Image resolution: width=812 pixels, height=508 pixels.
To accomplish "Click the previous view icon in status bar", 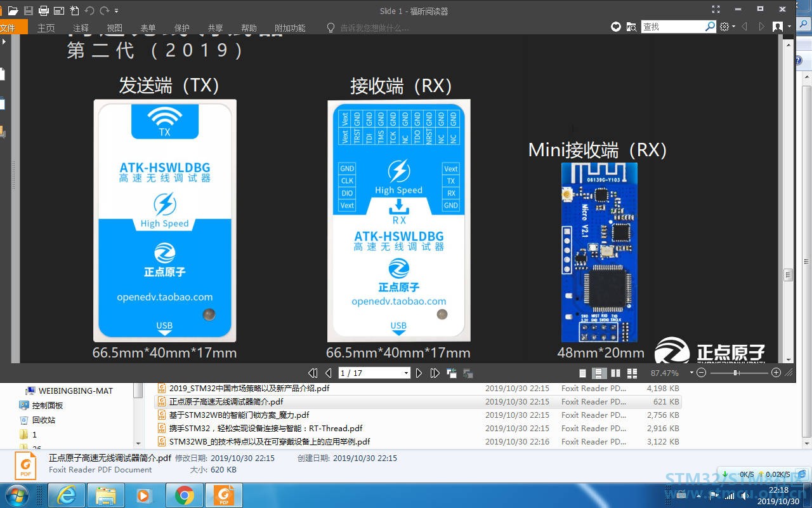I will (452, 373).
